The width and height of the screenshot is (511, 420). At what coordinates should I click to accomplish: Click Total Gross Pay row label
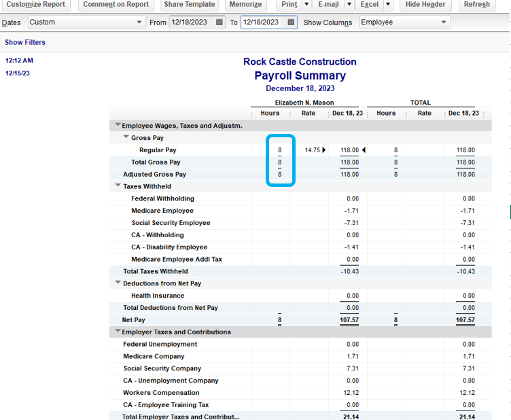coord(156,162)
